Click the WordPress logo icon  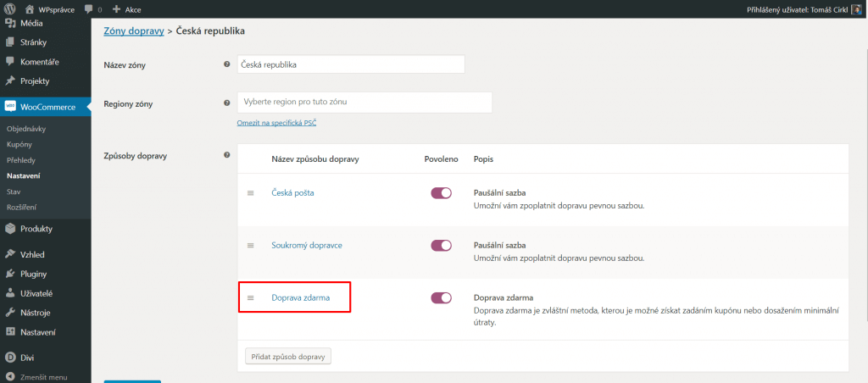(x=9, y=8)
